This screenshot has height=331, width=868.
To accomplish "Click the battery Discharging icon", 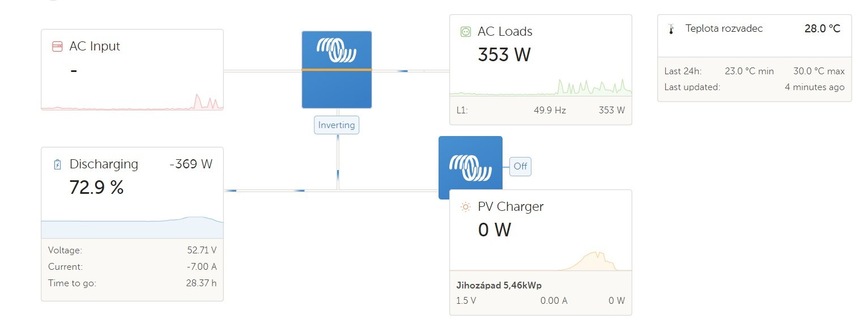I will click(57, 164).
